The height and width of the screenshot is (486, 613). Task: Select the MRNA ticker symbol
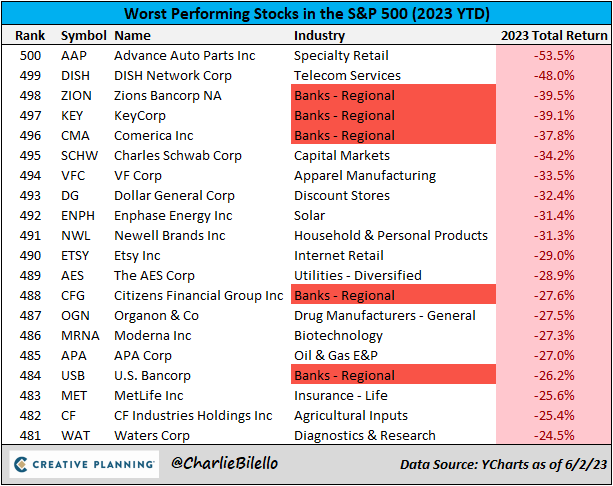point(81,335)
